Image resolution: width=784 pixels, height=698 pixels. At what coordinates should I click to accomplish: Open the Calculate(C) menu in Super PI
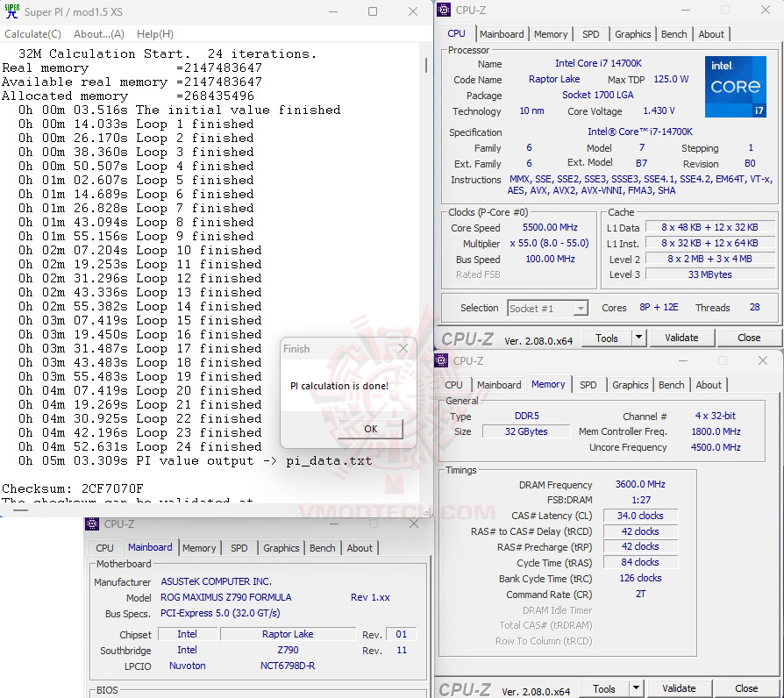33,34
